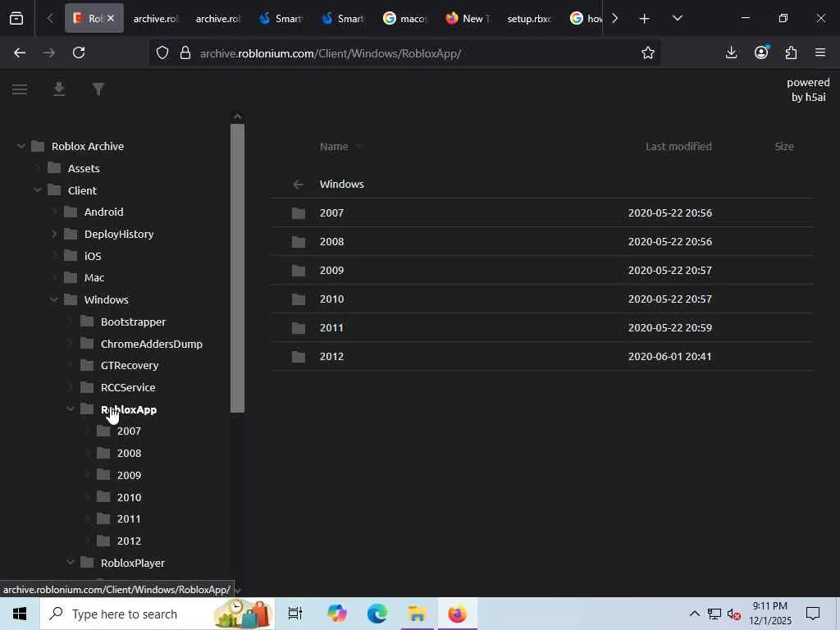Select Assets folder in tree
Viewport: 840px width, 630px height.
point(84,168)
